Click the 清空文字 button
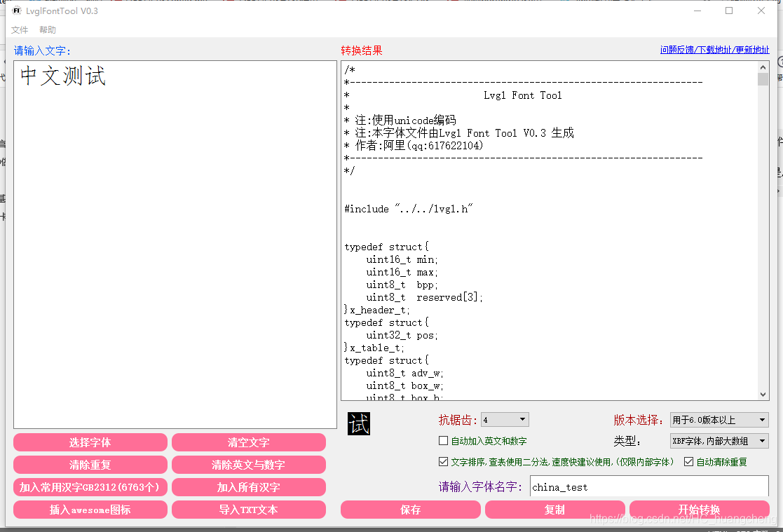The image size is (783, 532). coord(249,442)
